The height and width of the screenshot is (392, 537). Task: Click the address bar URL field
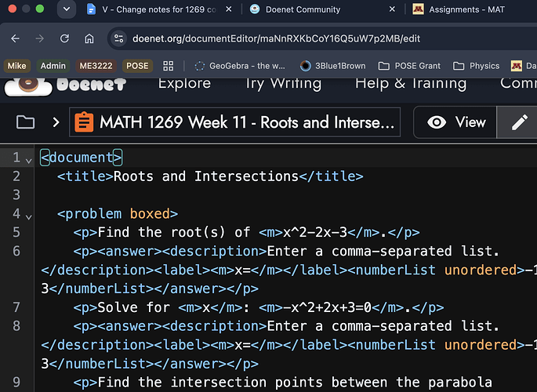click(x=276, y=38)
